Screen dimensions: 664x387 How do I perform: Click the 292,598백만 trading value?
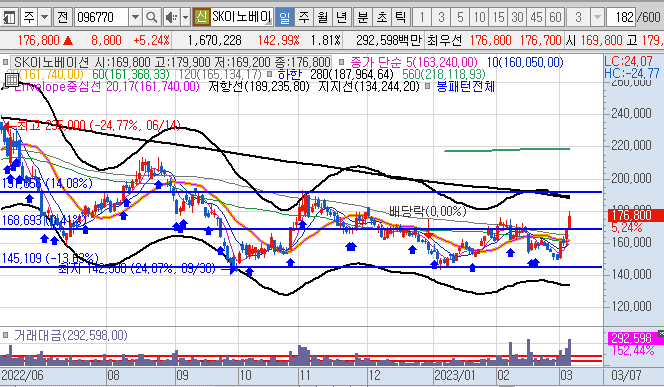(389, 41)
